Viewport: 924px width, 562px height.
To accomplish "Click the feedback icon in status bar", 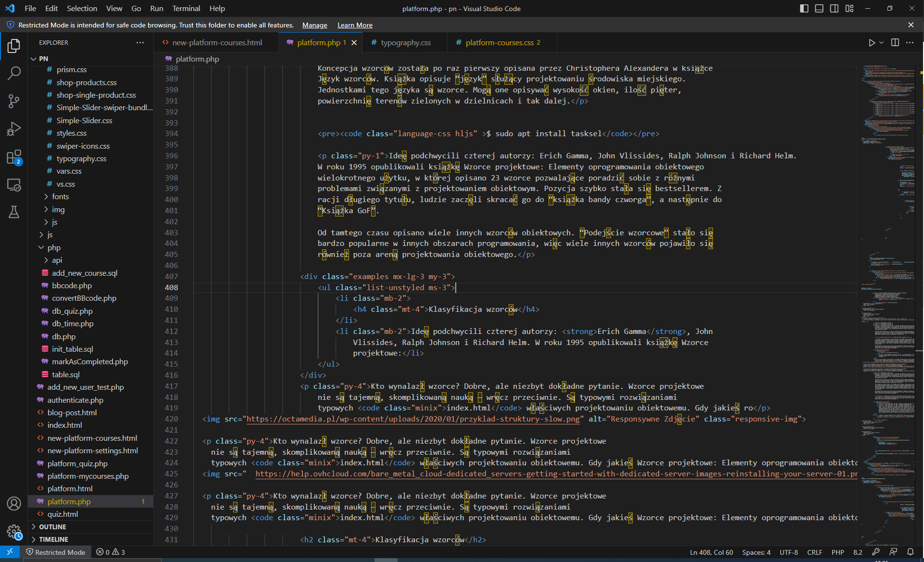I will pos(893,552).
